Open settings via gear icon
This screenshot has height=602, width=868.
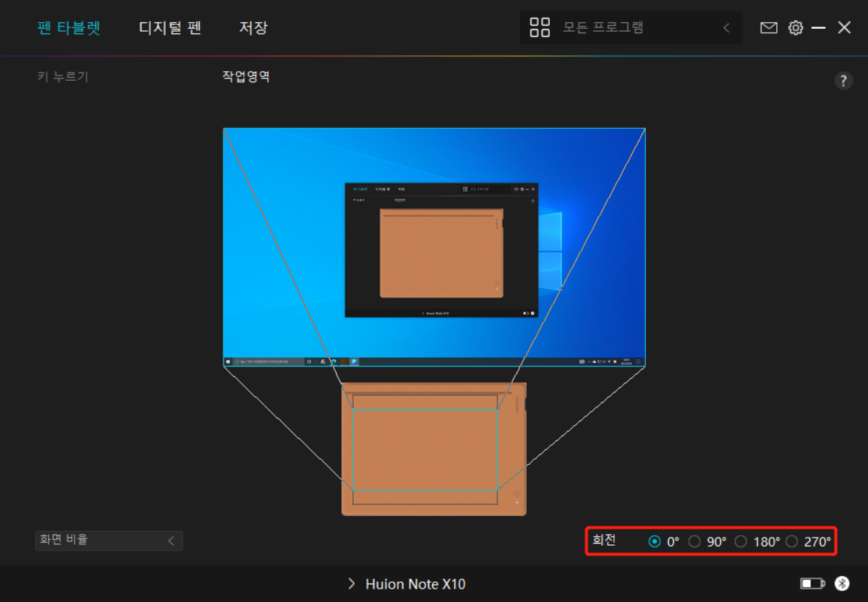click(795, 28)
